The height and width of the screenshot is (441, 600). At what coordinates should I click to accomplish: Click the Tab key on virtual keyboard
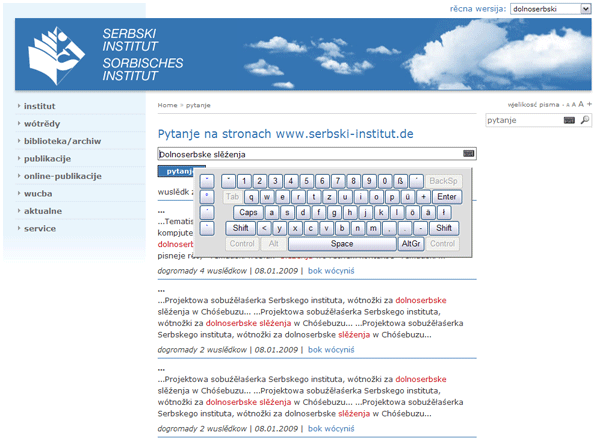point(232,197)
